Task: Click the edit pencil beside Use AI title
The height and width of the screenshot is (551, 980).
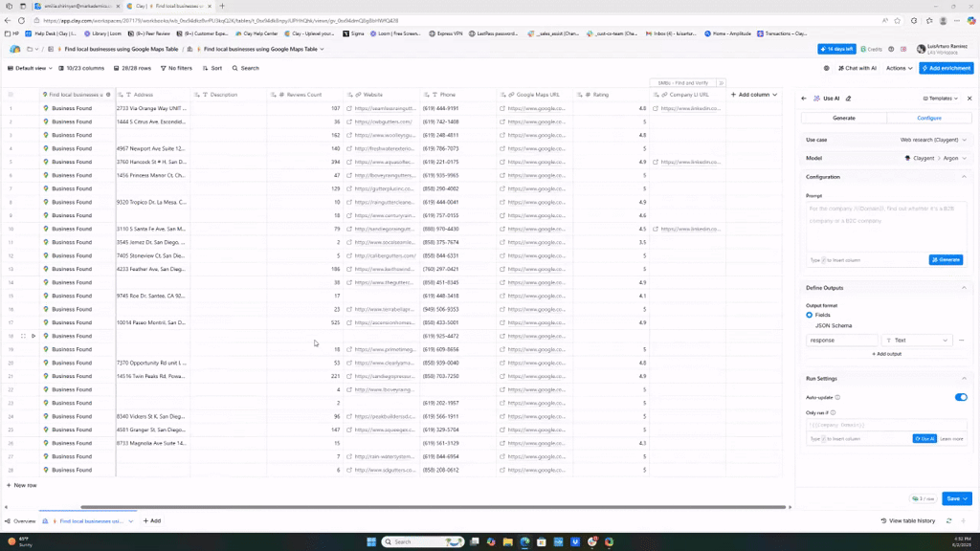Action: point(848,99)
